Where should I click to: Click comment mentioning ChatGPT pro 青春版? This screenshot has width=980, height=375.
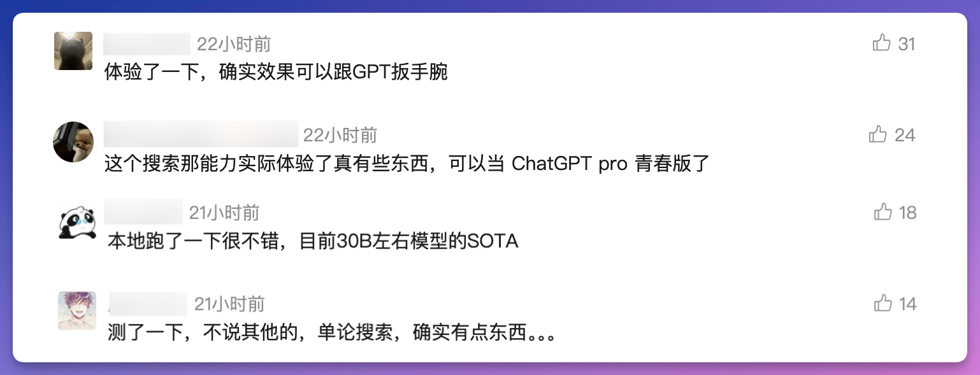pos(407,164)
